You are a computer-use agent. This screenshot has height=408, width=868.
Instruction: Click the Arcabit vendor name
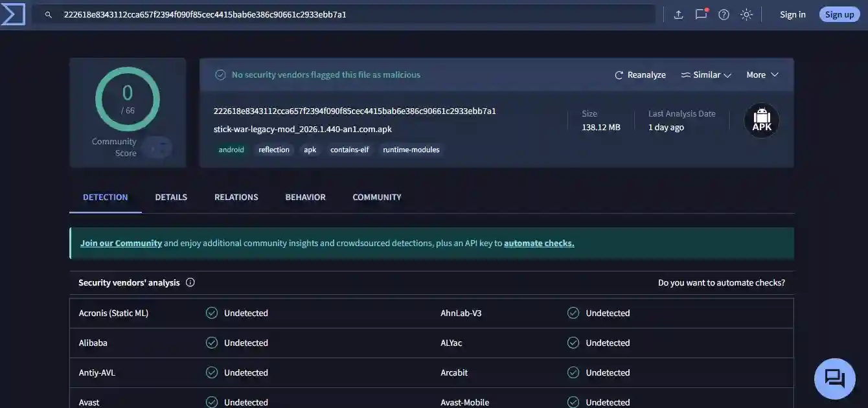(454, 372)
